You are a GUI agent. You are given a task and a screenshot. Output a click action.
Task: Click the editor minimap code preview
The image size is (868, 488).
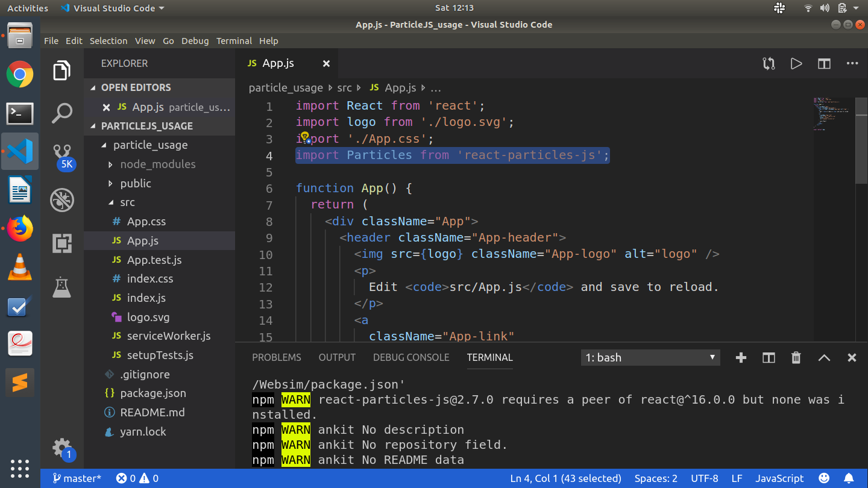(831, 114)
